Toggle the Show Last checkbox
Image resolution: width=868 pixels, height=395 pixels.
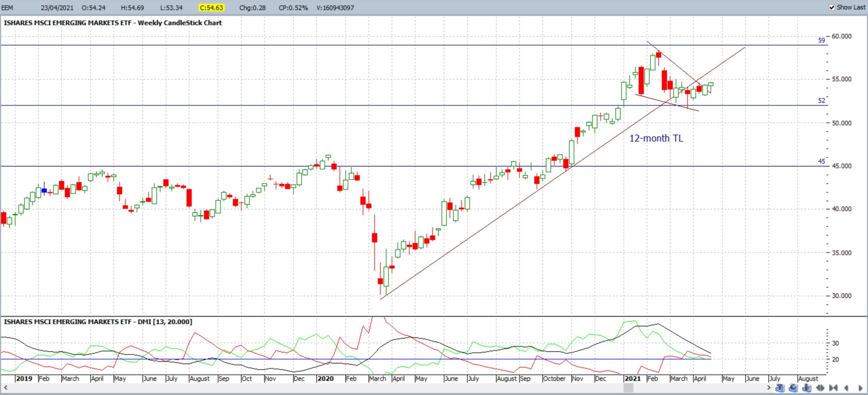[832, 7]
